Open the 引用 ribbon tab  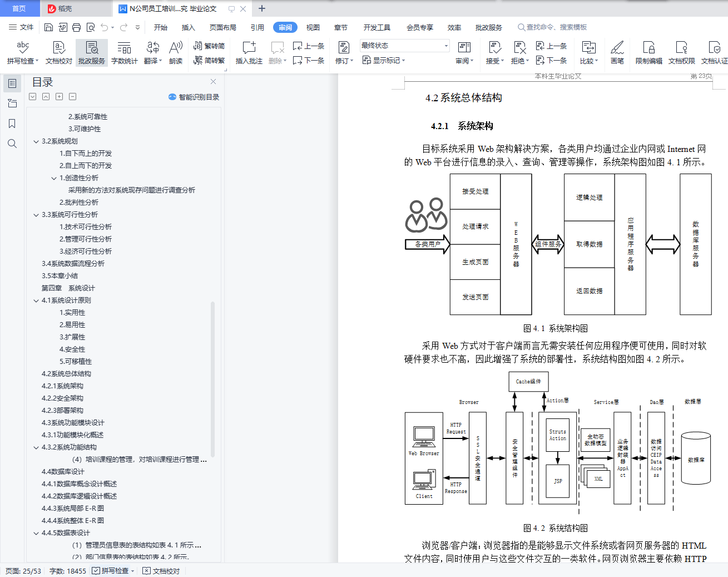257,27
